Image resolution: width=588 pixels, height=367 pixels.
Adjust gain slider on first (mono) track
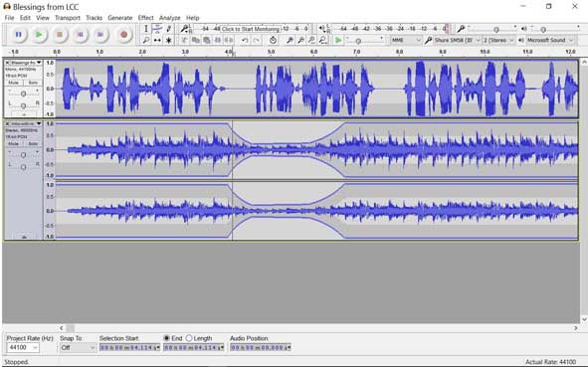pos(23,92)
